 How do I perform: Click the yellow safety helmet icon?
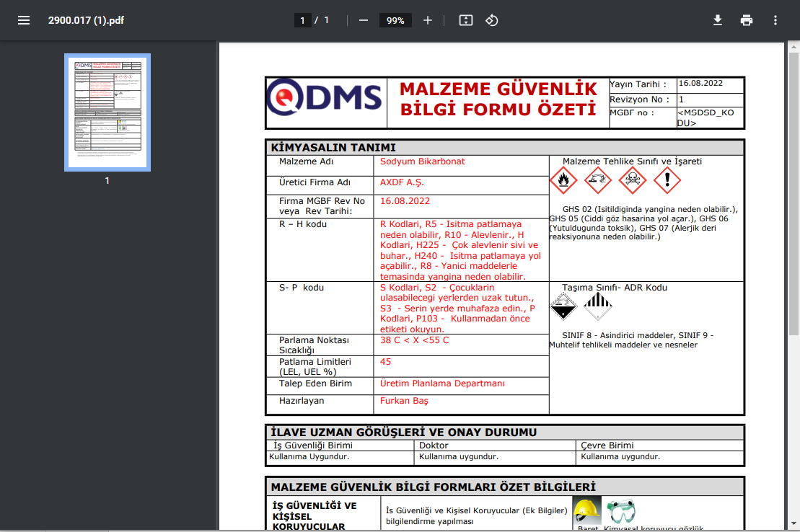[586, 510]
